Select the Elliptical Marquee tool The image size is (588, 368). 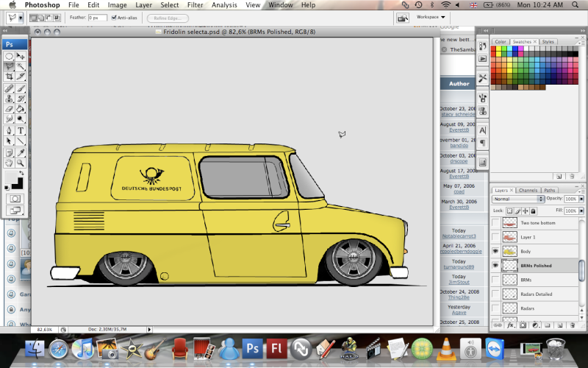point(9,57)
